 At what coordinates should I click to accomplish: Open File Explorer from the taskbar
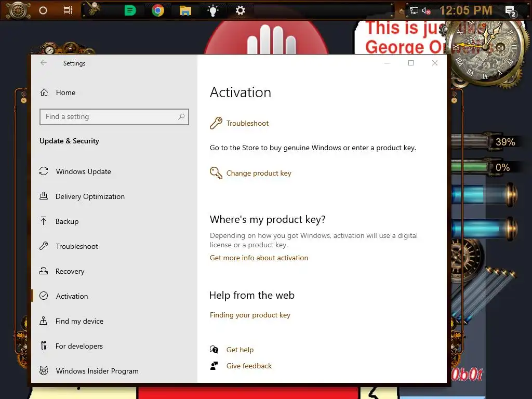pos(185,11)
